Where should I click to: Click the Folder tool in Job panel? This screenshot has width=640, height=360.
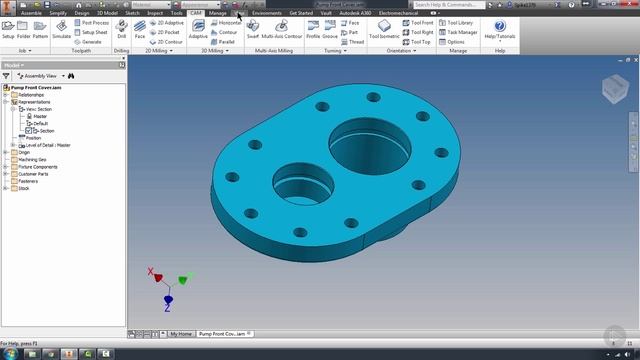[x=23, y=29]
